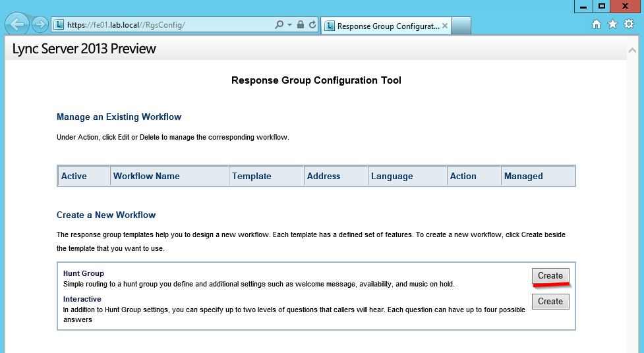This screenshot has width=644, height=353.
Task: Click the Create a New Workflow heading
Action: (x=106, y=215)
